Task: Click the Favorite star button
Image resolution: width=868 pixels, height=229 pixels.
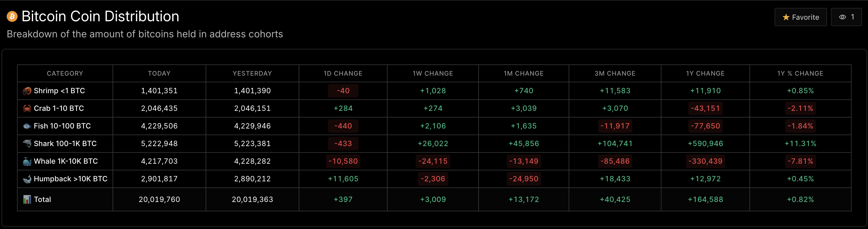Action: coord(800,17)
